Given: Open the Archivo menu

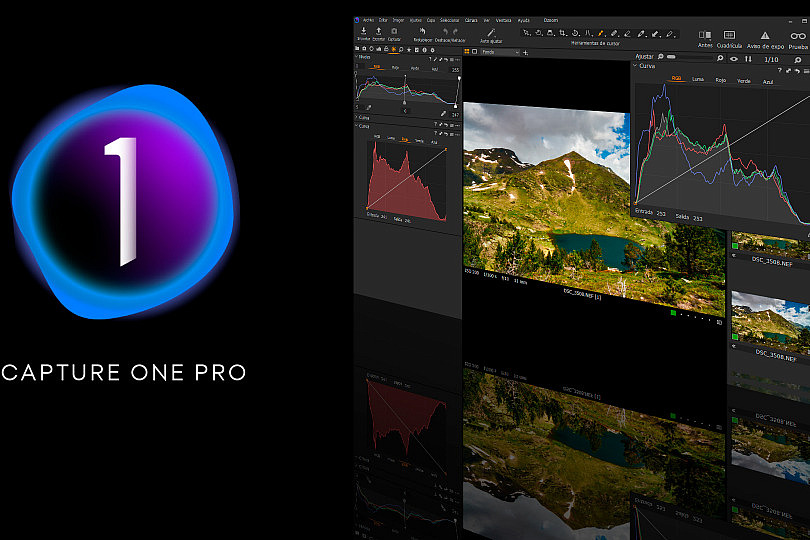Looking at the screenshot, I should (368, 20).
